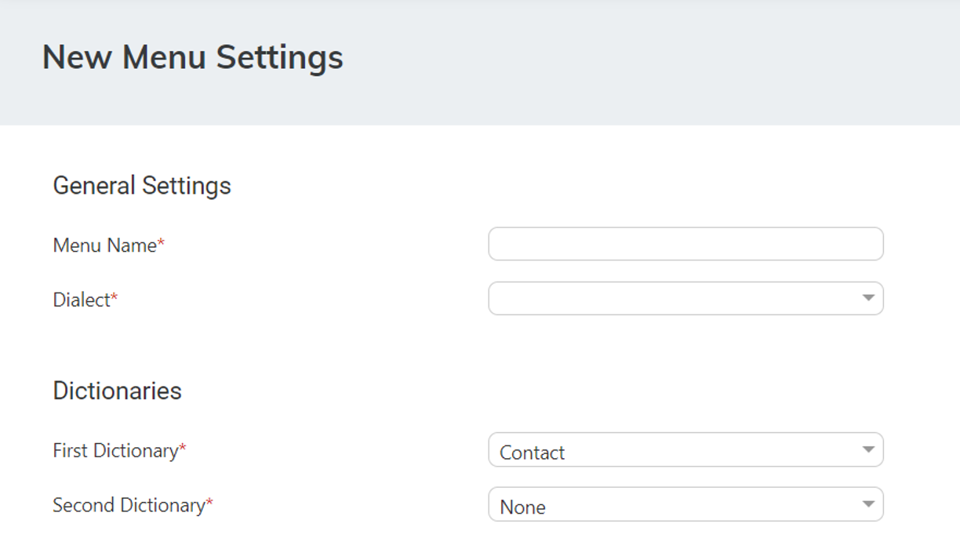This screenshot has width=960, height=560.
Task: Click the Dialect field label
Action: point(82,300)
